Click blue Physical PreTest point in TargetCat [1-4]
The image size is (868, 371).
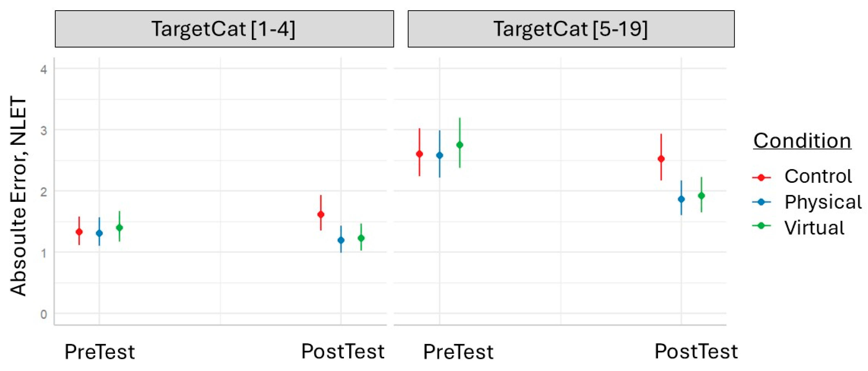click(x=100, y=233)
